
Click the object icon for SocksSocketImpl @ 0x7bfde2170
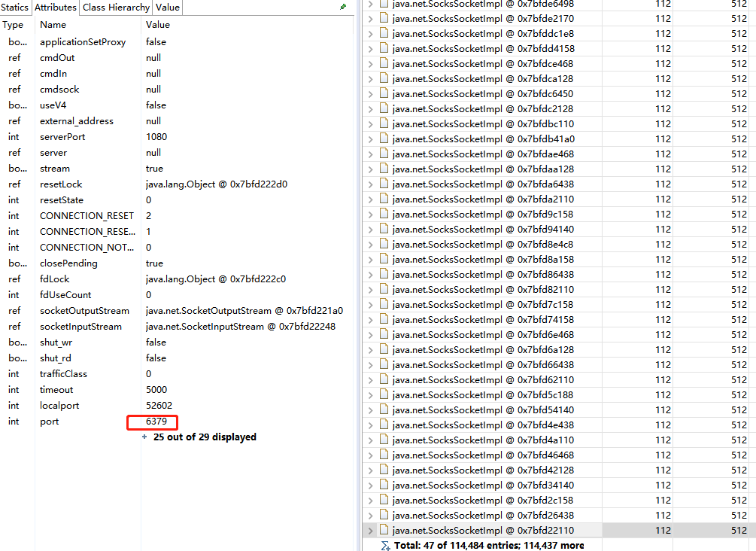click(384, 18)
